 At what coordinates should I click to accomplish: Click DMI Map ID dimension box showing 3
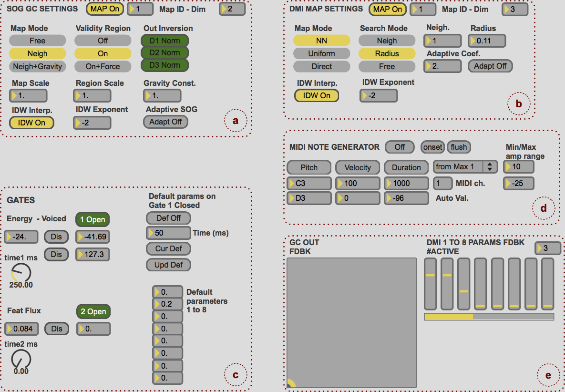(515, 10)
